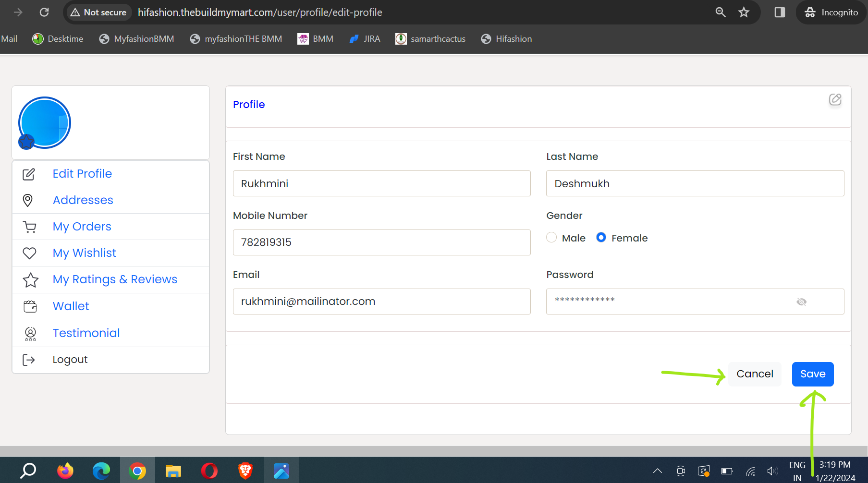Open the Hifashion bookmark
Image resolution: width=868 pixels, height=483 pixels.
click(506, 39)
